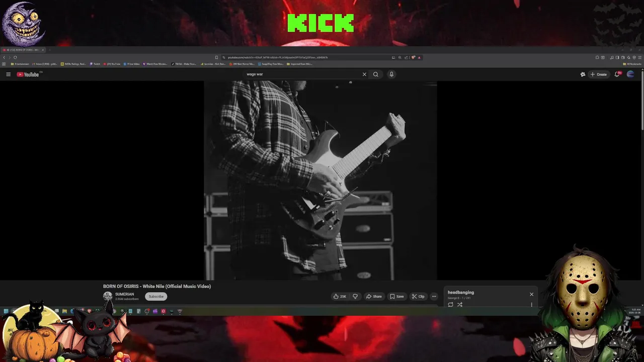Select the BORN OF OSIRIS browser tab
The image size is (644, 362).
[23, 50]
